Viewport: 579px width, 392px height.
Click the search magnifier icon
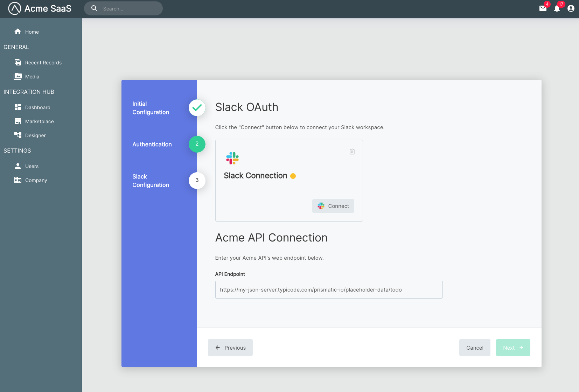(x=94, y=8)
